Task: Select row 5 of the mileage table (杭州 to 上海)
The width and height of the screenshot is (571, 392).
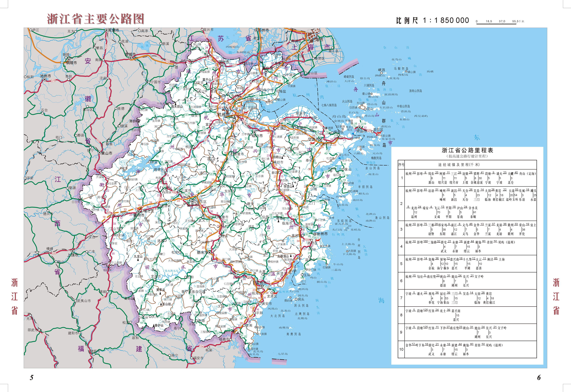Action: [467, 264]
